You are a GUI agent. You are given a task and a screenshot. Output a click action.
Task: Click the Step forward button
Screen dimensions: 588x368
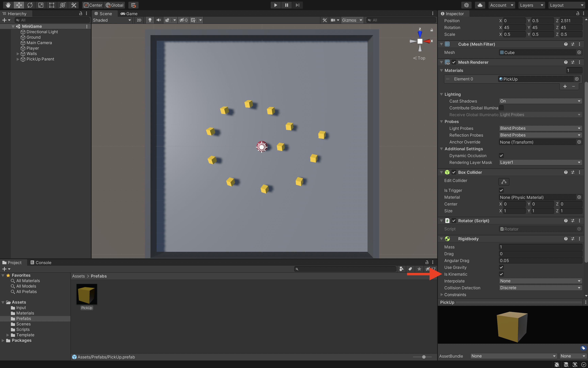[297, 5]
